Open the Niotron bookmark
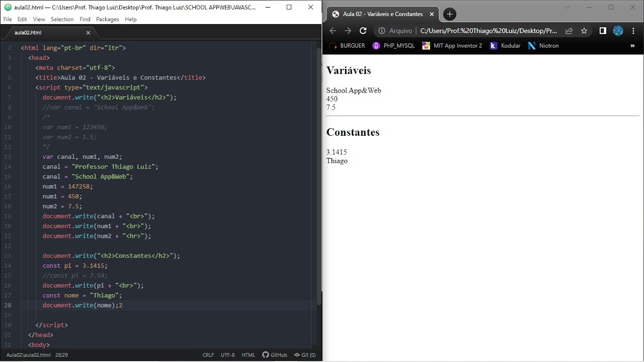This screenshot has width=644, height=362. point(543,46)
